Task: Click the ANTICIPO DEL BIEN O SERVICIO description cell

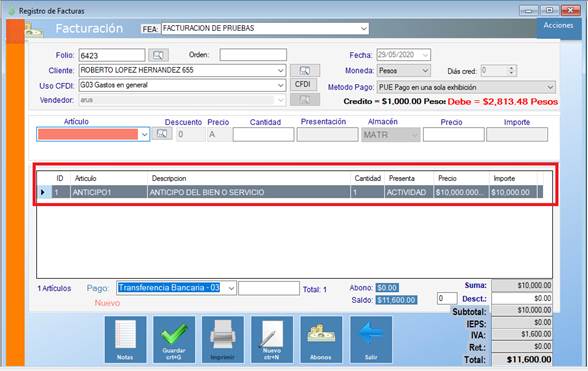Action: pos(249,192)
